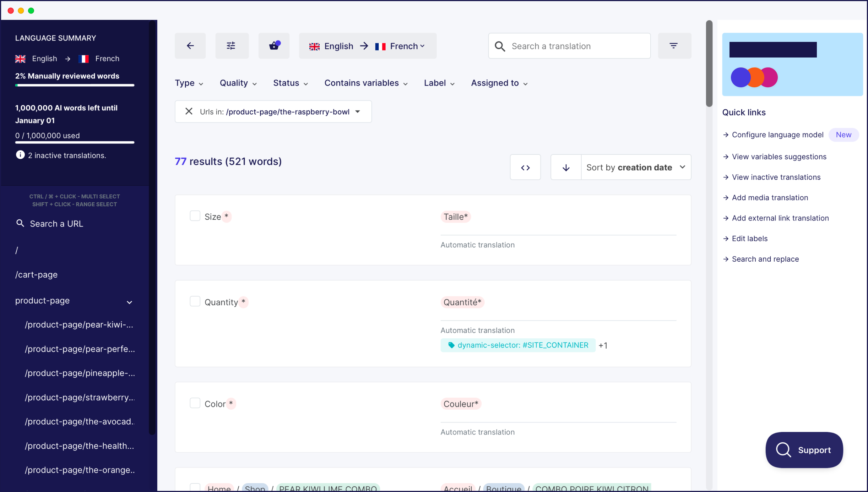Image resolution: width=868 pixels, height=492 pixels.
Task: Toggle the sort direction arrow icon
Action: (x=566, y=167)
